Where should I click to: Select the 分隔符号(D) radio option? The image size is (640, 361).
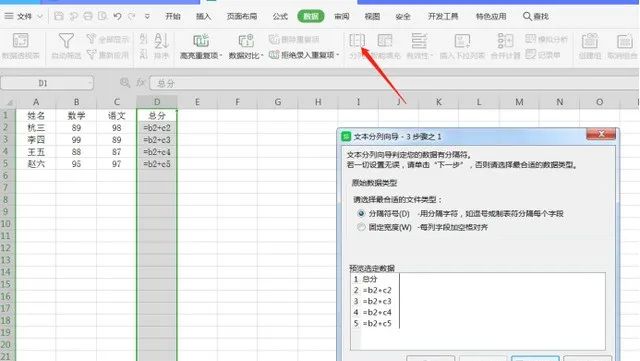tap(361, 214)
